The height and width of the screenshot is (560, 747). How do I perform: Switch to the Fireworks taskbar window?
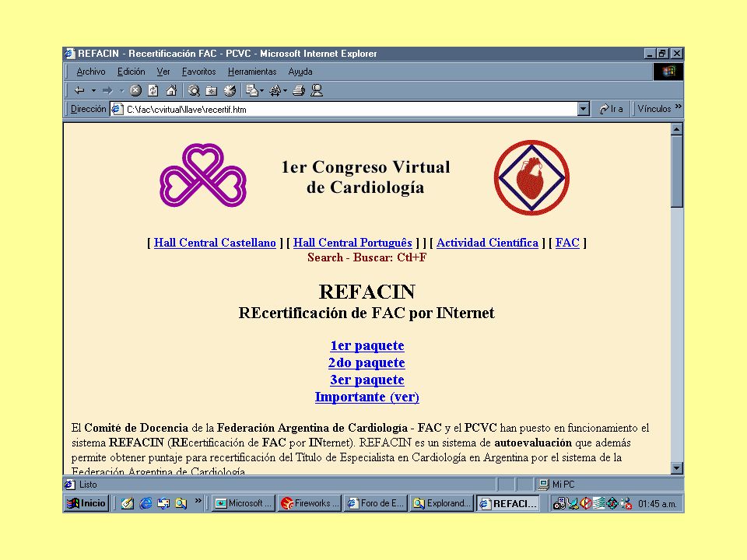tap(309, 503)
